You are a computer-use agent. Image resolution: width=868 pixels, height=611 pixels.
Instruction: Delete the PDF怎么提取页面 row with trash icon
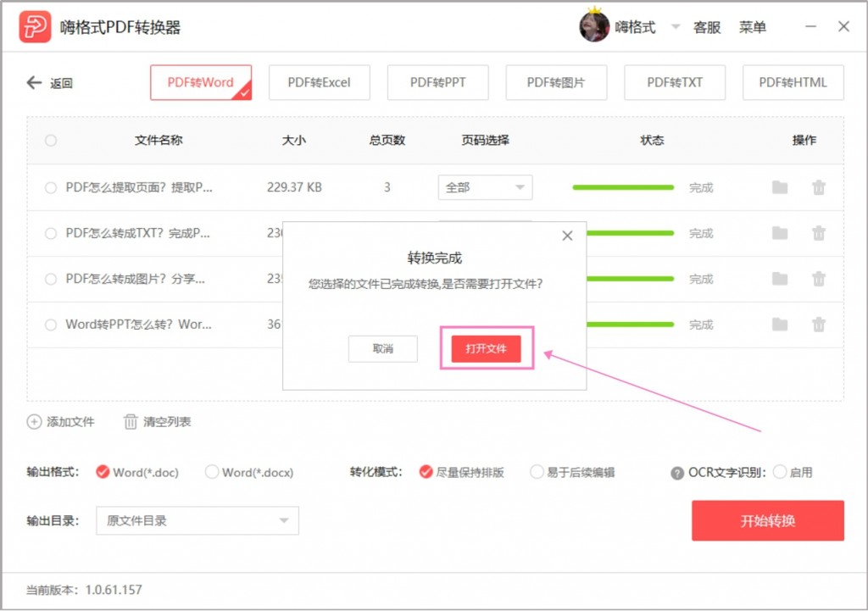pos(819,187)
